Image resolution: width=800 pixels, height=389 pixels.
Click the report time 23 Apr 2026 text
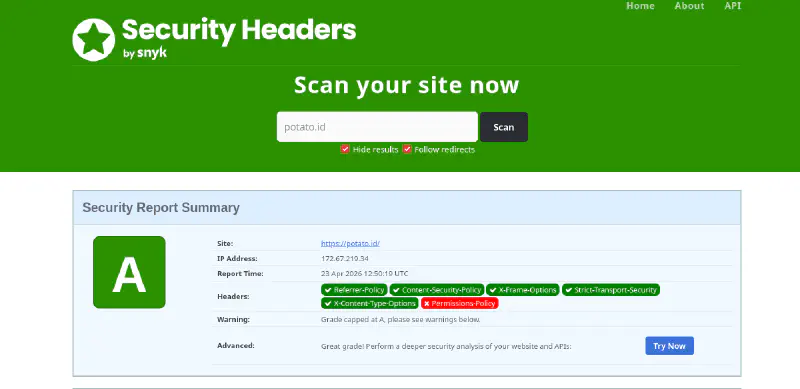364,274
